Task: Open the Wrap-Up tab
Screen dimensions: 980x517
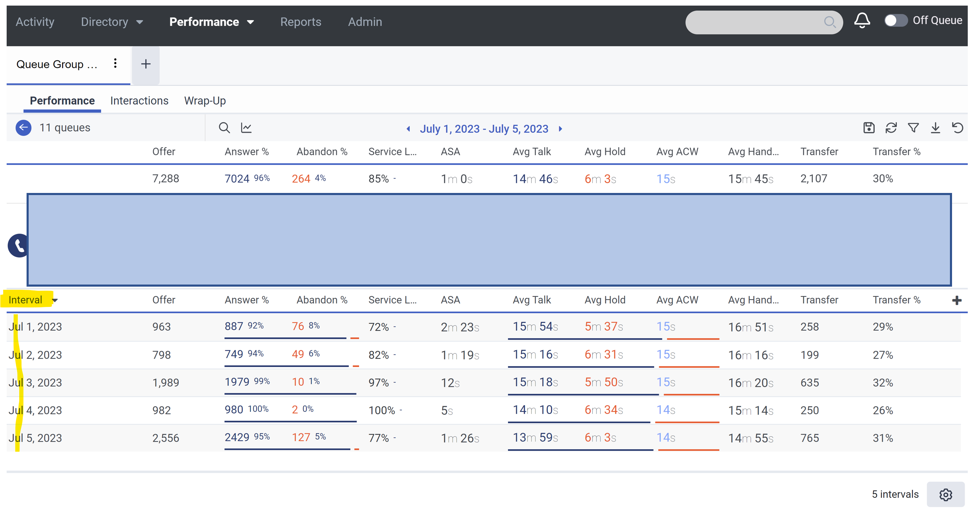Action: (x=205, y=101)
